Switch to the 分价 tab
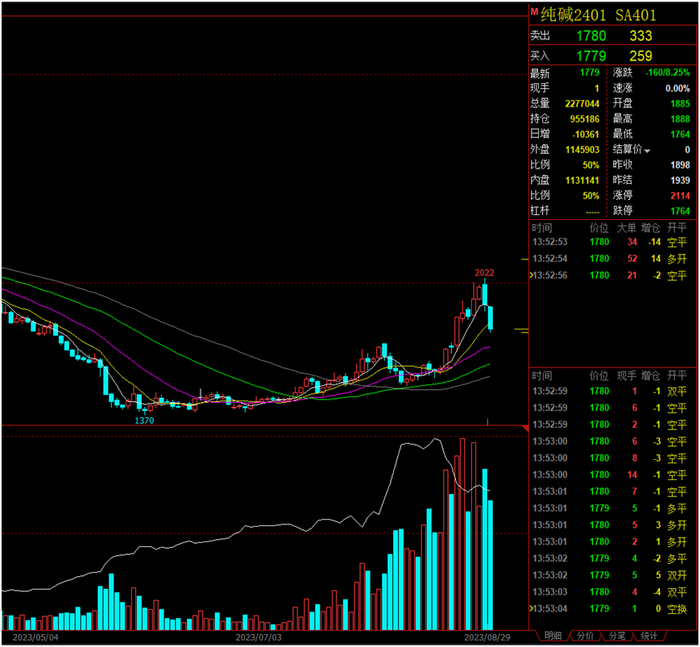The image size is (700, 647). click(585, 636)
